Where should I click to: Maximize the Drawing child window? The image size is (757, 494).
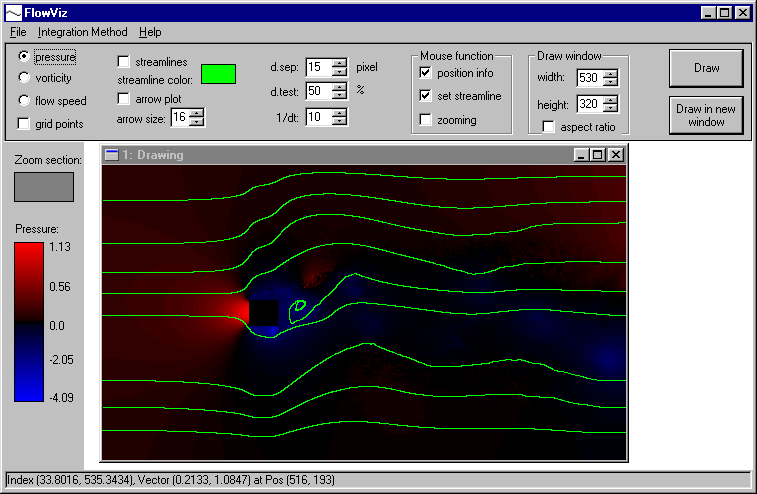(x=598, y=155)
